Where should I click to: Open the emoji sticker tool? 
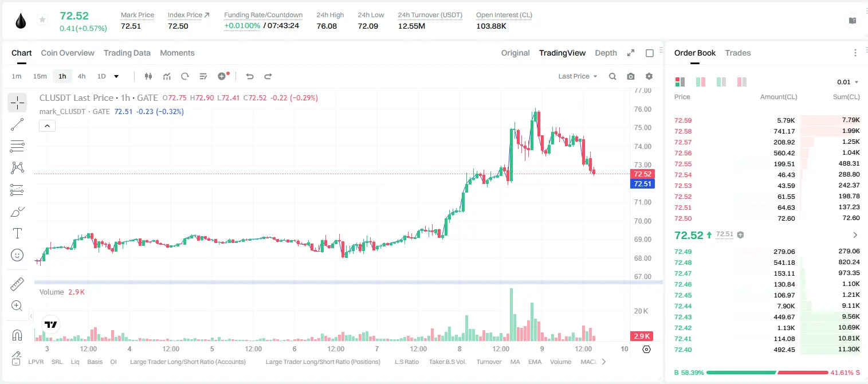coord(17,255)
